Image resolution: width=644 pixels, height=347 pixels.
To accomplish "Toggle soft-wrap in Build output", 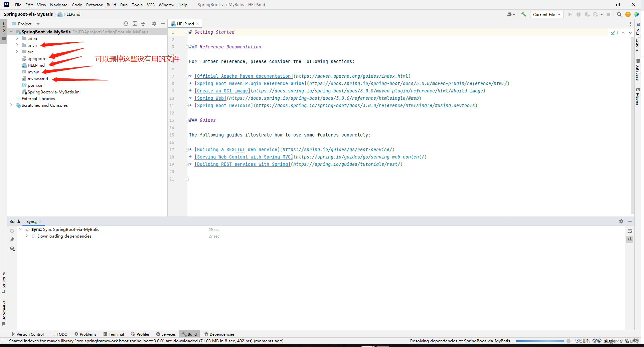I will (630, 231).
